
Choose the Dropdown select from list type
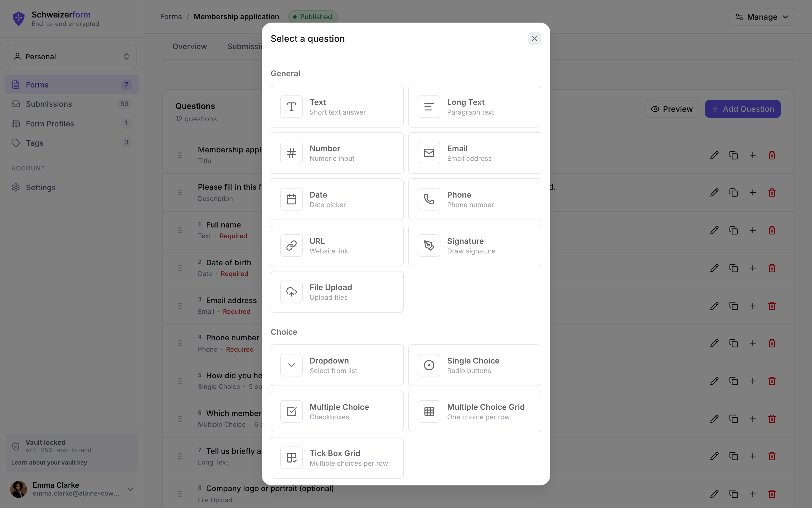pos(337,365)
